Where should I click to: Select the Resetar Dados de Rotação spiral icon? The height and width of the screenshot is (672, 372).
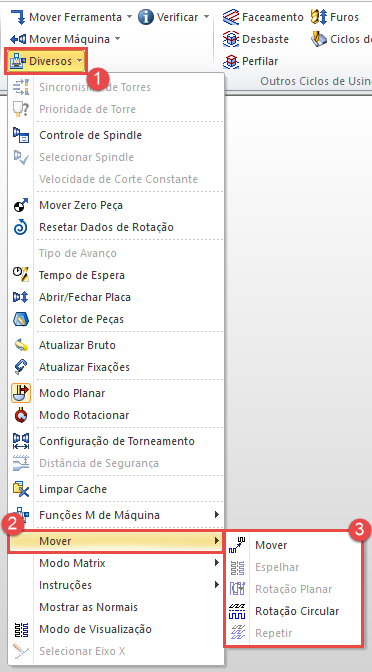pyautogui.click(x=21, y=227)
